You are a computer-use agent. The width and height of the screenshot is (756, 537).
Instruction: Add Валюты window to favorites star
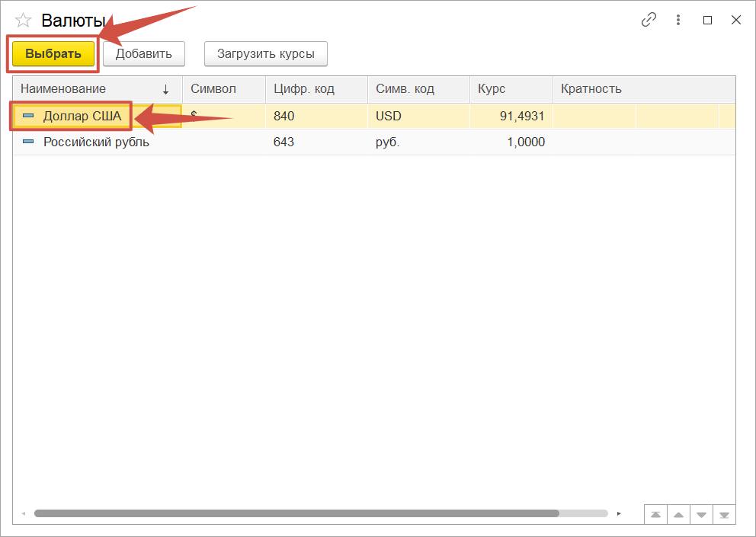pos(24,21)
